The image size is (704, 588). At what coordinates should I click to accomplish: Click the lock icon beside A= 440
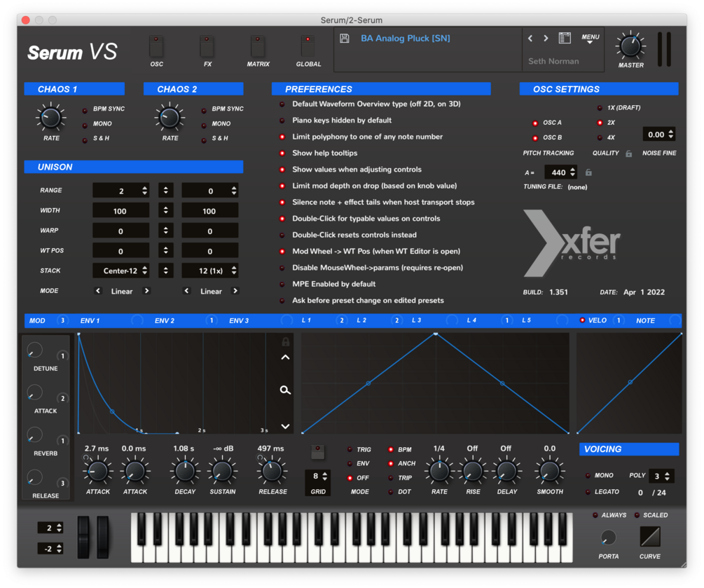pyautogui.click(x=588, y=172)
